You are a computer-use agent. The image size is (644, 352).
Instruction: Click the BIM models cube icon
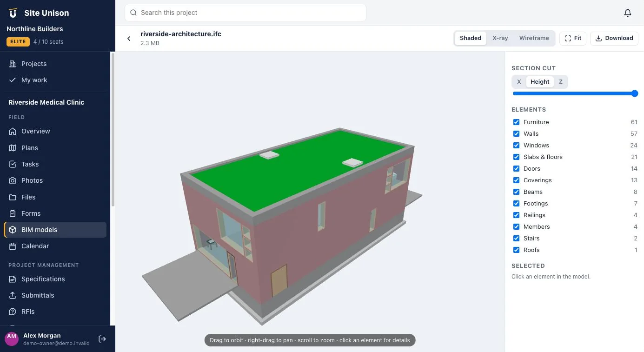click(x=13, y=230)
